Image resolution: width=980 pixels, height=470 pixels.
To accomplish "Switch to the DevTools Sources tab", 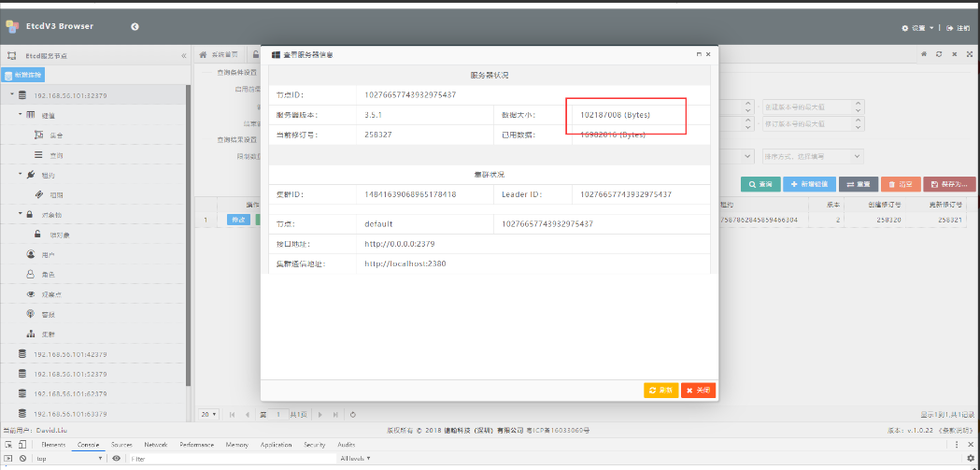I will [121, 445].
